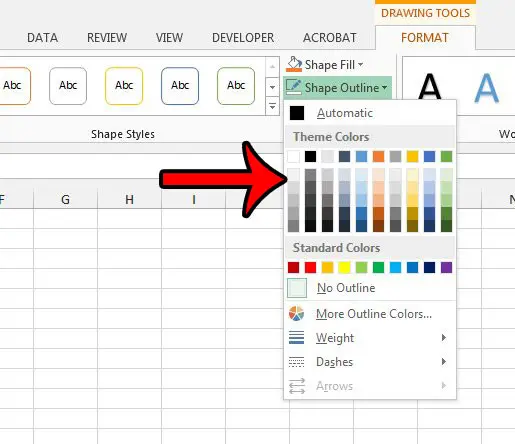Click the Shape Fill paint bucket icon
The image size is (515, 444).
tap(294, 64)
